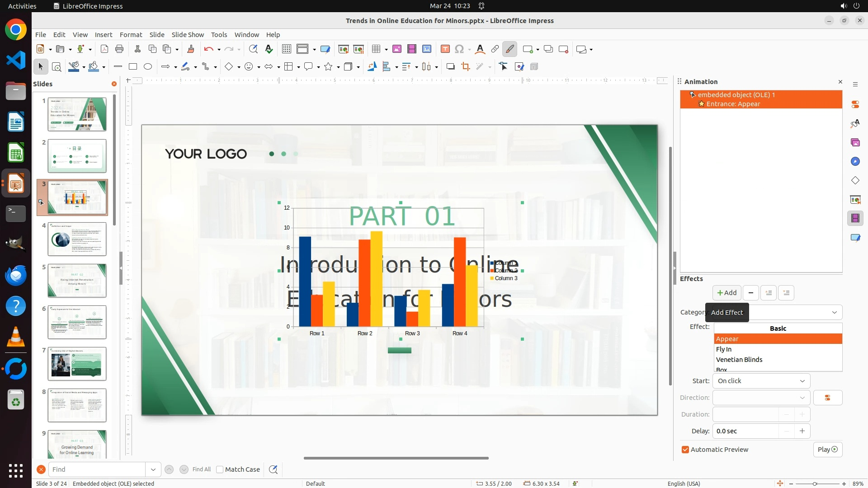
Task: Open the Slide Show menu
Action: pos(188,35)
